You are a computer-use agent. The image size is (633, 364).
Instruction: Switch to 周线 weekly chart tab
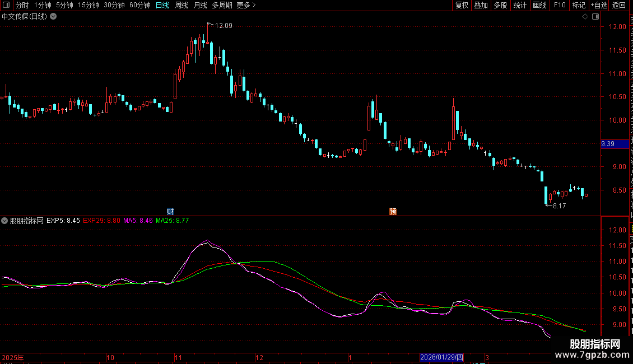181,5
